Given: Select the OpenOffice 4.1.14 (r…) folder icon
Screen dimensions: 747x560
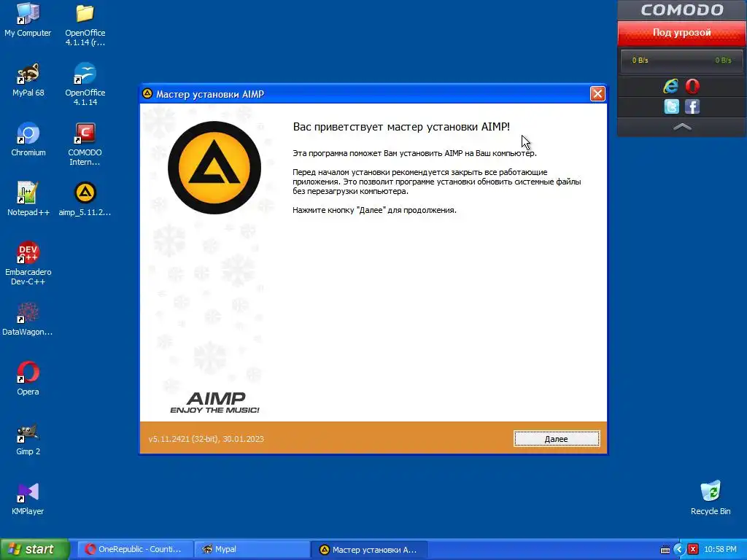Looking at the screenshot, I should 85,25.
